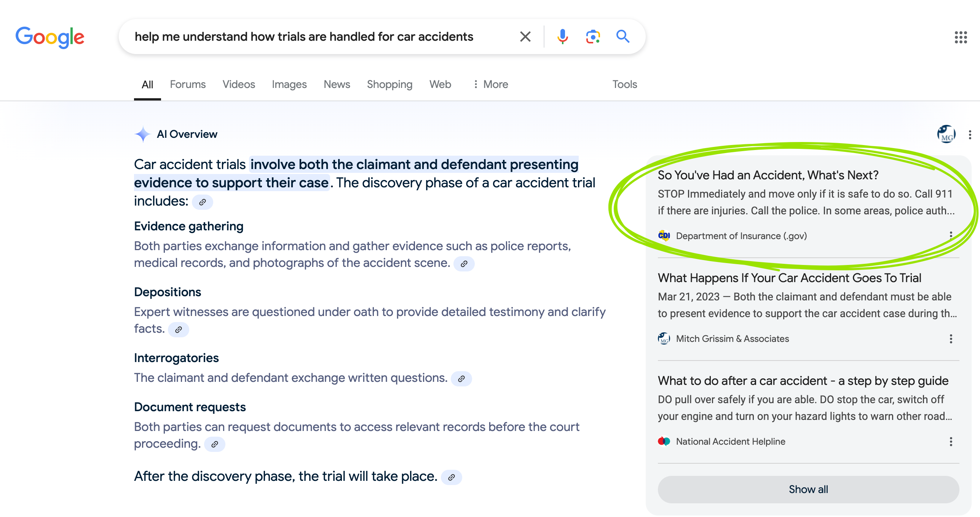Switch to the Videos tab
This screenshot has height=517, width=980.
pyautogui.click(x=239, y=84)
